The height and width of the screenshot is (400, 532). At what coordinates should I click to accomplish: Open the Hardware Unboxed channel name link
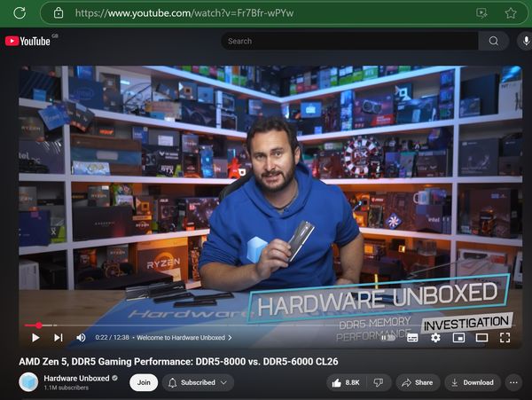pyautogui.click(x=76, y=379)
